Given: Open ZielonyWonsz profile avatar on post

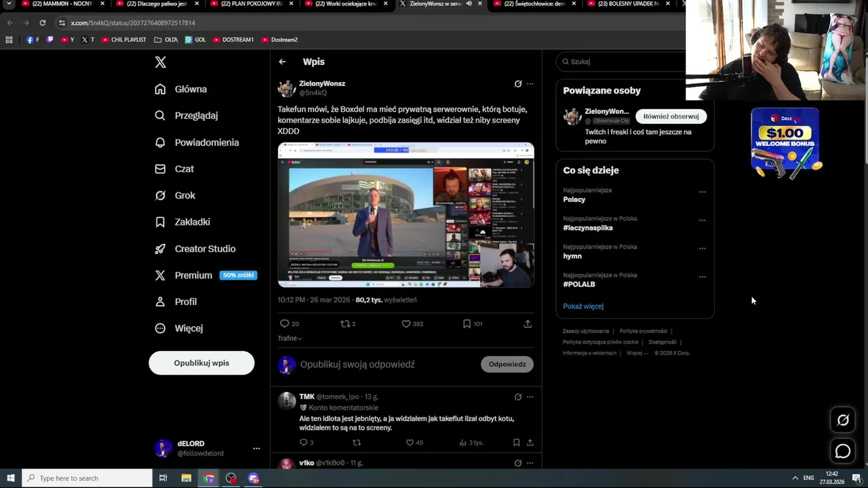Looking at the screenshot, I should tap(287, 88).
